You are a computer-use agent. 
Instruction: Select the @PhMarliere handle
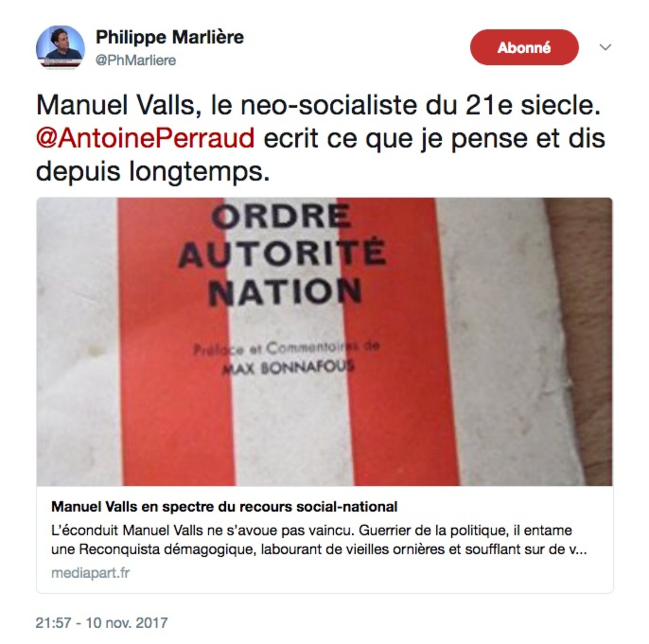point(136,60)
